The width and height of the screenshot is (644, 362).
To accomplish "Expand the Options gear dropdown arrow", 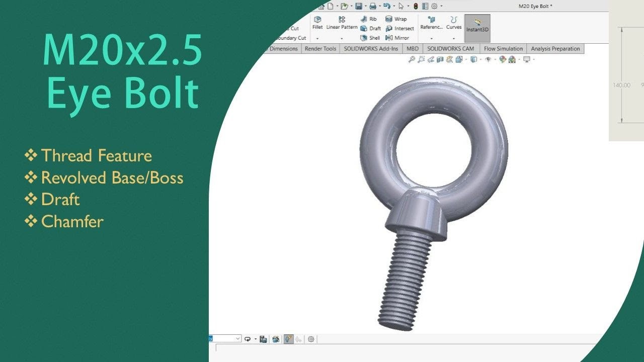I will [x=441, y=6].
